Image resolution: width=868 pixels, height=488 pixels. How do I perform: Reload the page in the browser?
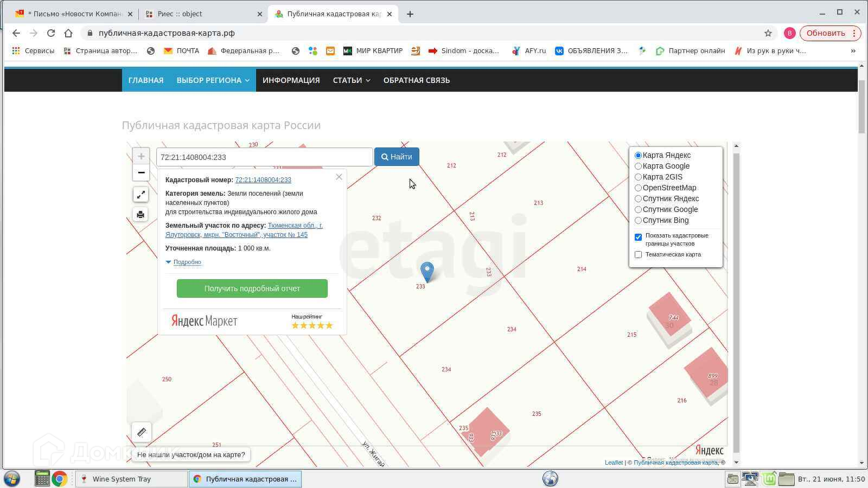point(51,33)
